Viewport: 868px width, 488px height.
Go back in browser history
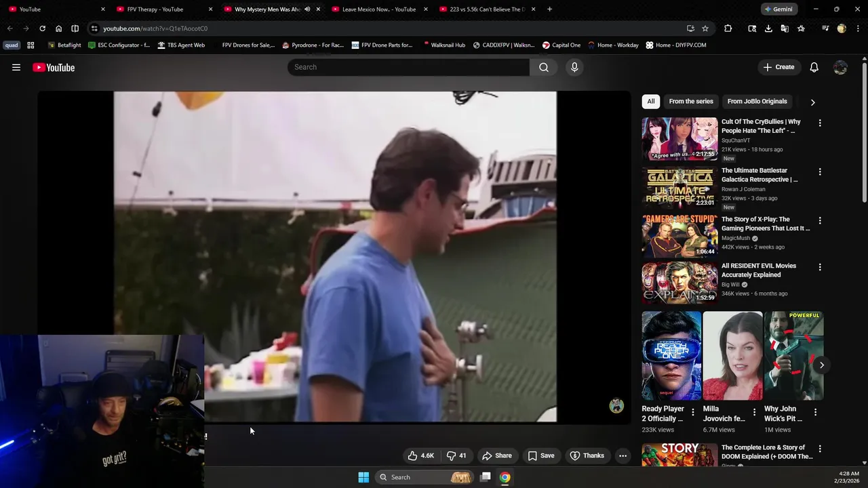[9, 28]
